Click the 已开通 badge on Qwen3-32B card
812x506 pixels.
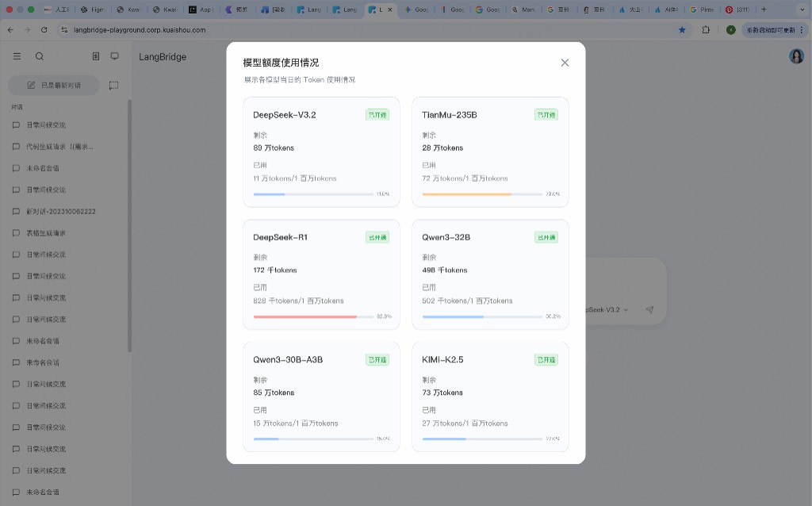[x=546, y=237]
